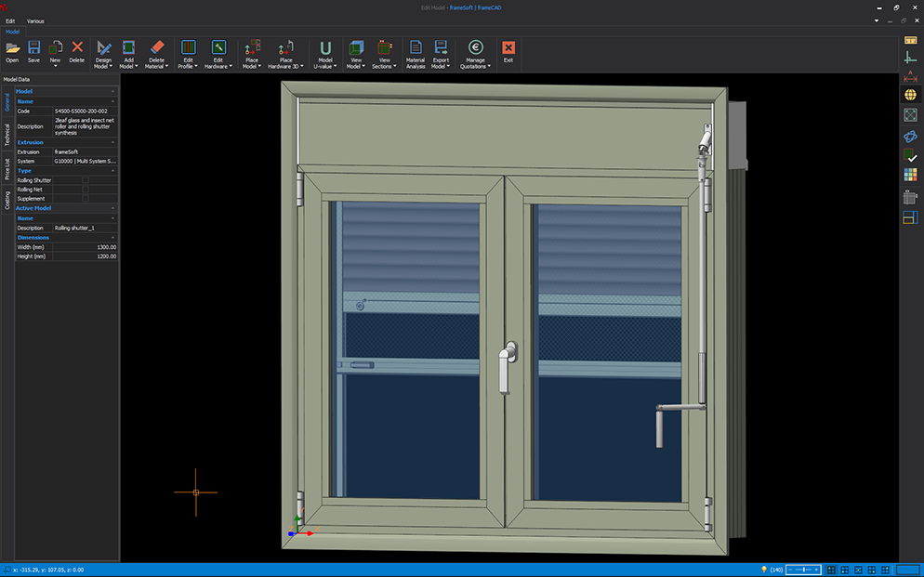Switch to the Technical side tab

(7, 134)
